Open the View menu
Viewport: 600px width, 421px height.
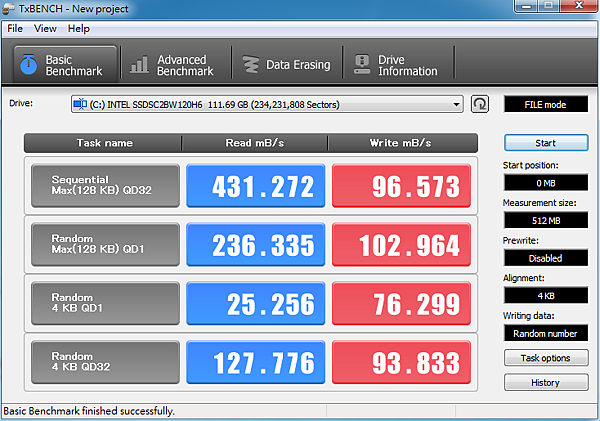(45, 29)
